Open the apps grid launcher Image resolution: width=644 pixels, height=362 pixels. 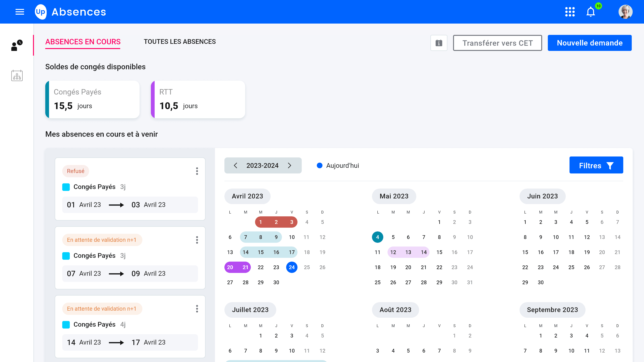point(570,12)
